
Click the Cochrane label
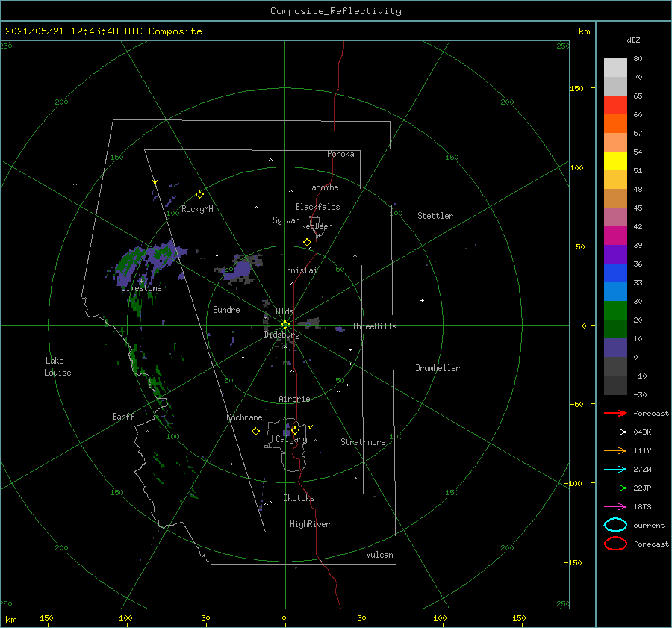pyautogui.click(x=244, y=417)
